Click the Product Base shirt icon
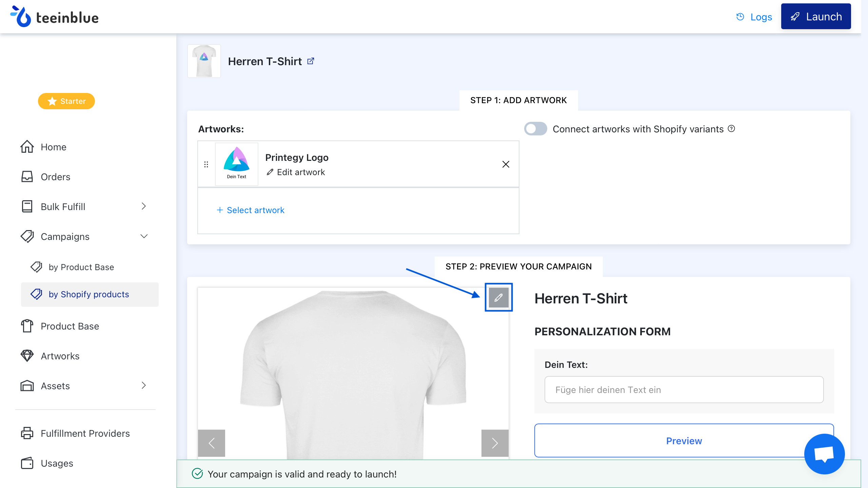 click(x=27, y=326)
